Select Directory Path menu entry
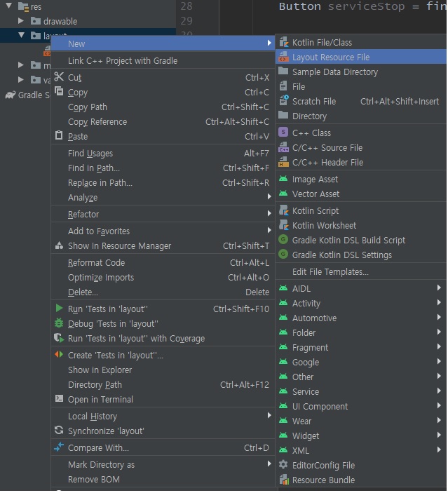The image size is (448, 493). (163, 384)
